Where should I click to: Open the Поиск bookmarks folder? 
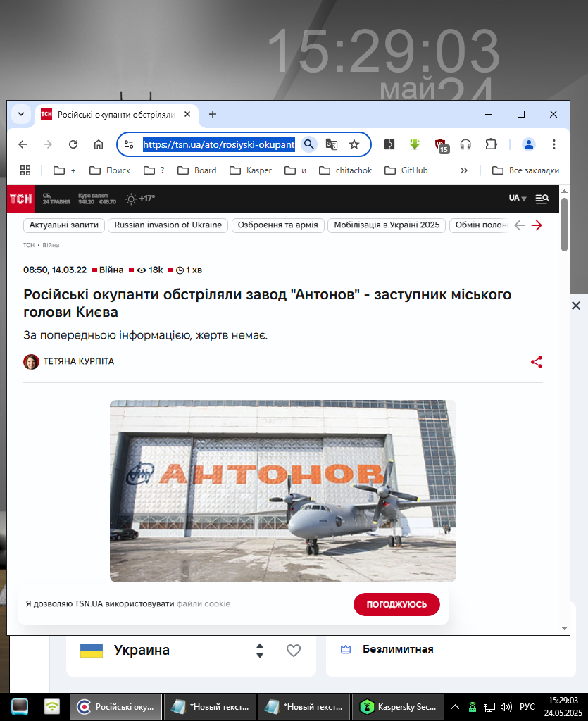pos(110,170)
